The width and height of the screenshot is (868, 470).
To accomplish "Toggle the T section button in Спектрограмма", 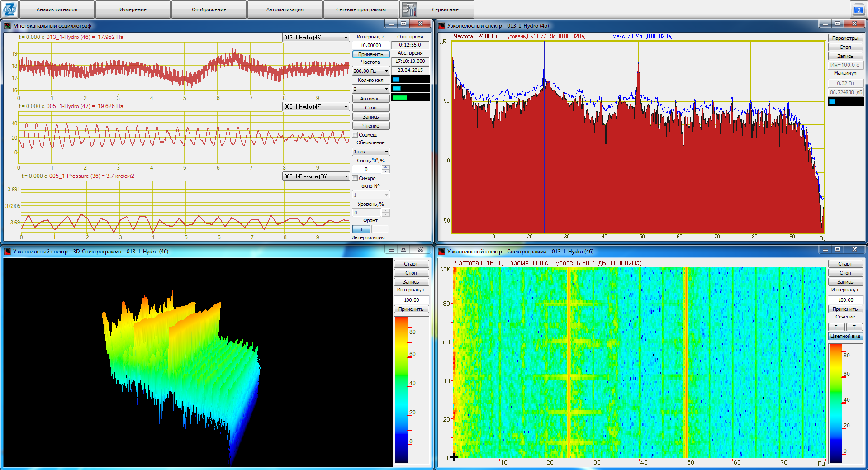I will pos(854,327).
